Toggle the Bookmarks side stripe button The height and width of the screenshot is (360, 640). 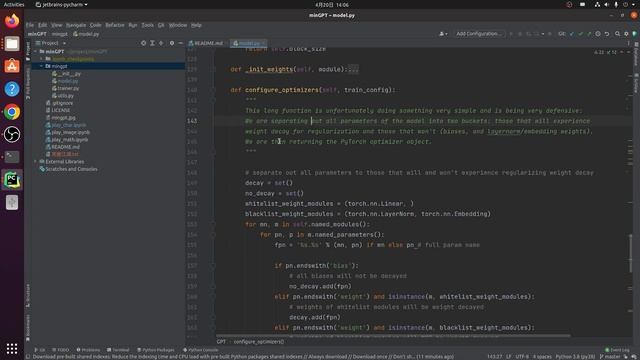click(28, 327)
